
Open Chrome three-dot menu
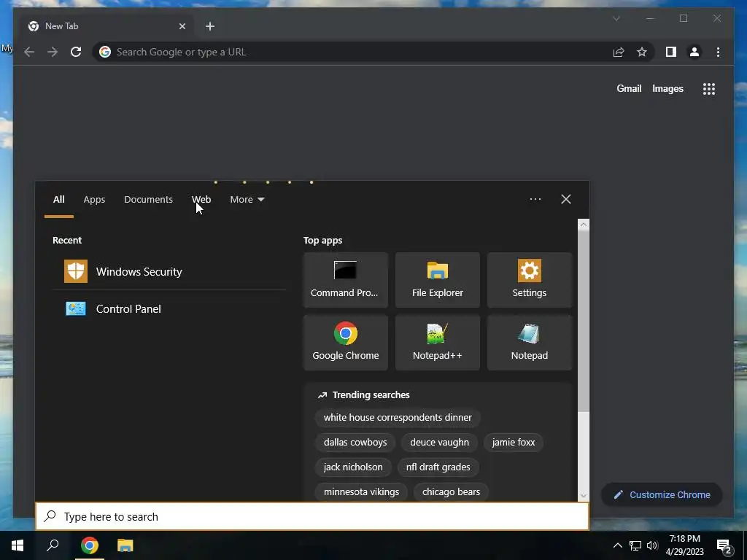718,52
